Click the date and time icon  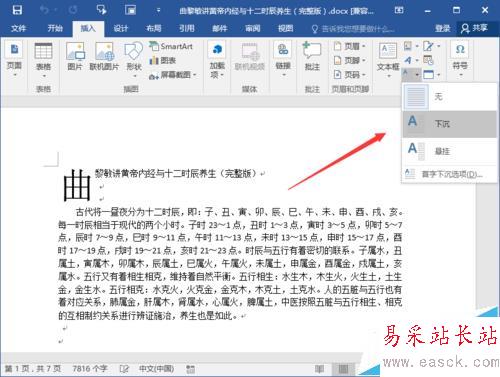tap(428, 60)
